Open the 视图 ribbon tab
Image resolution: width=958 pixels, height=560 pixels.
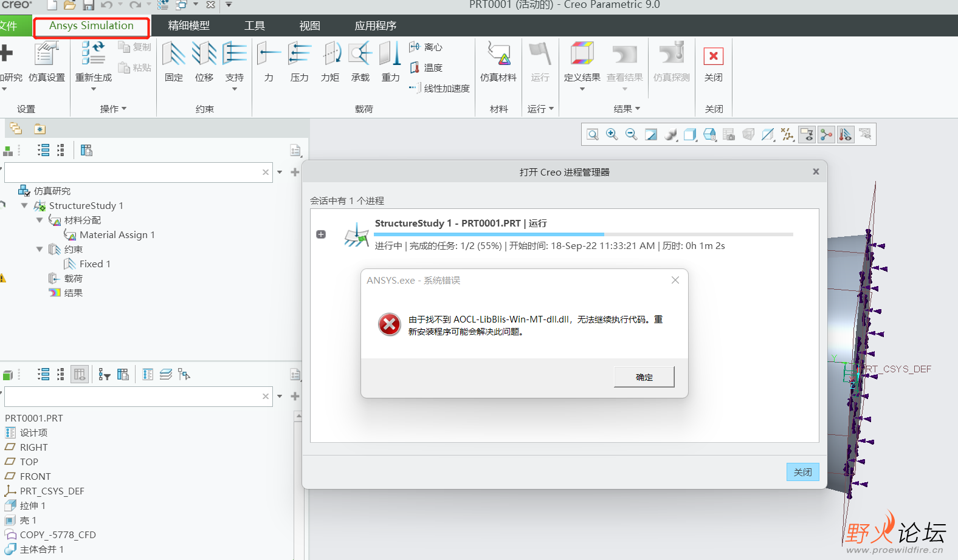tap(309, 26)
